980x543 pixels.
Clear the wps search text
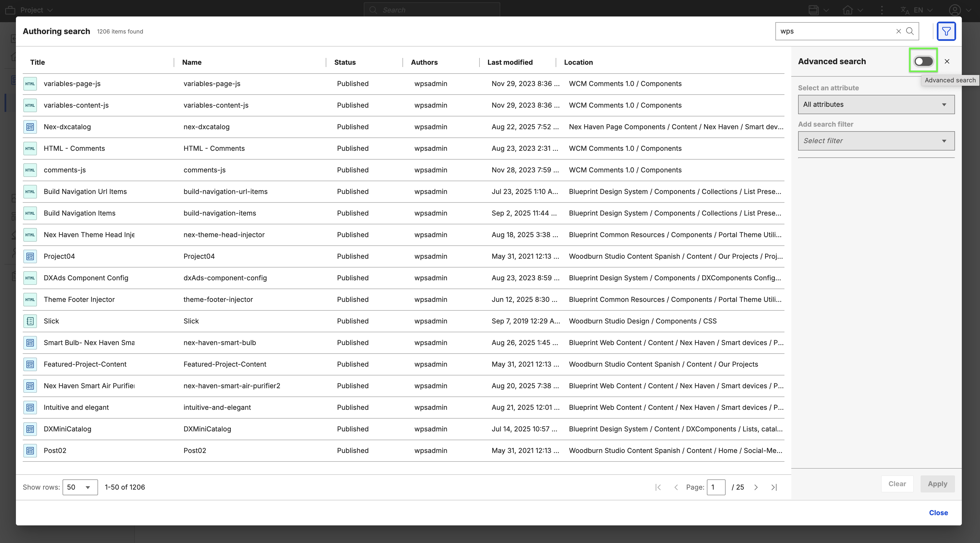[898, 31]
